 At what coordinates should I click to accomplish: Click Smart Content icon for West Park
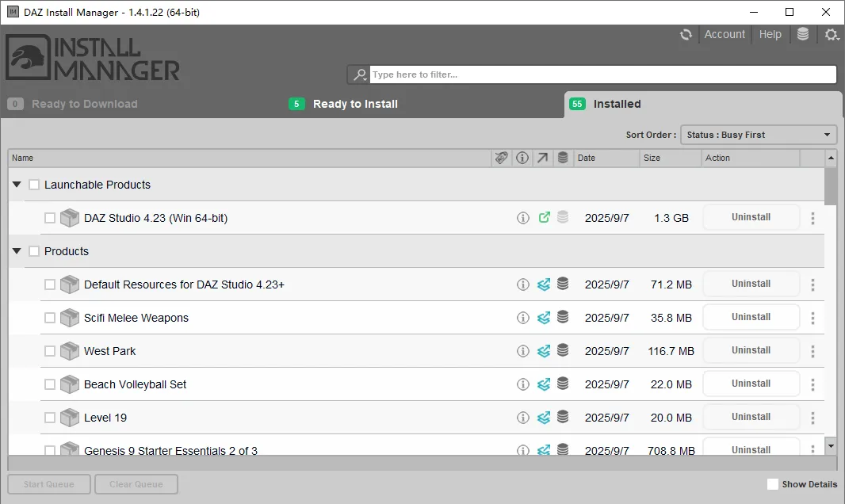click(x=544, y=351)
